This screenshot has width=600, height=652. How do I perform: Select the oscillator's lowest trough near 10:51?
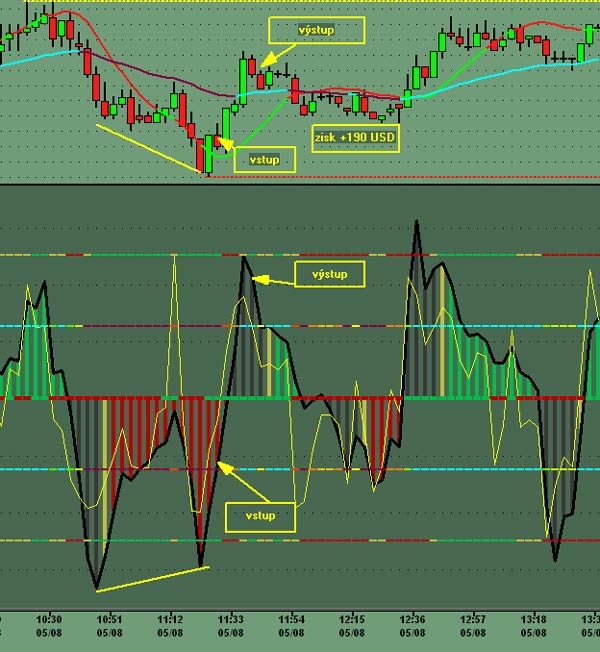coord(96,587)
